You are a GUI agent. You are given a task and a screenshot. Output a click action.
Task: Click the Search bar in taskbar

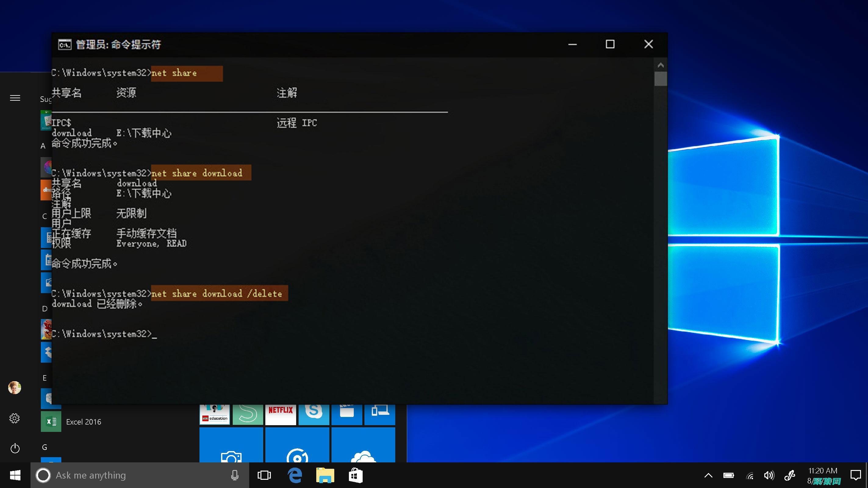click(x=138, y=475)
